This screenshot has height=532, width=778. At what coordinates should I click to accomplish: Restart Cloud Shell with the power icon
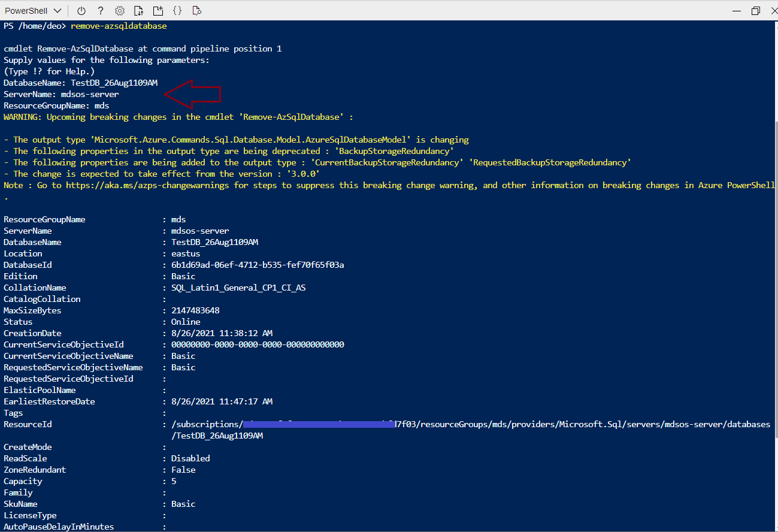point(82,10)
